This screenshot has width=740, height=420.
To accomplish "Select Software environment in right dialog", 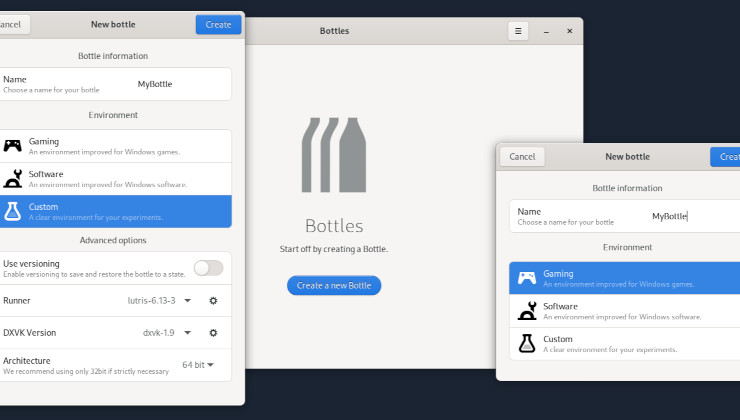I will pyautogui.click(x=624, y=311).
